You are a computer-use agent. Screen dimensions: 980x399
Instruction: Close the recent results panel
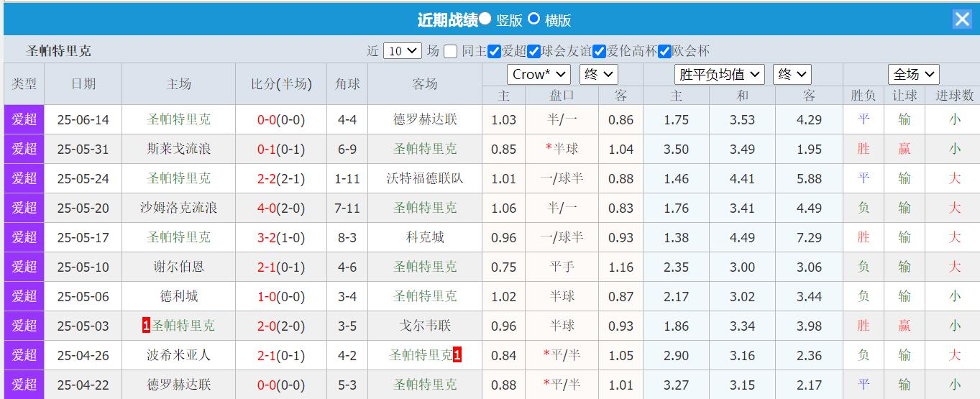click(962, 19)
